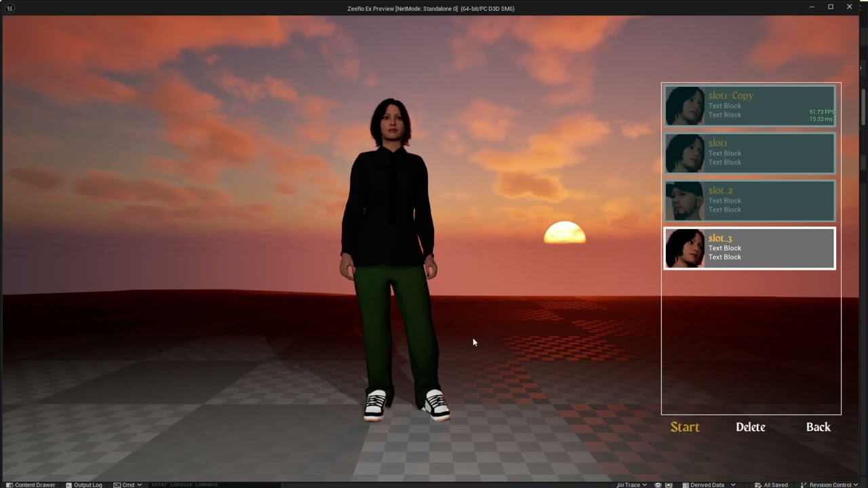
Task: Click first Text Block under slot_3
Action: click(x=725, y=248)
